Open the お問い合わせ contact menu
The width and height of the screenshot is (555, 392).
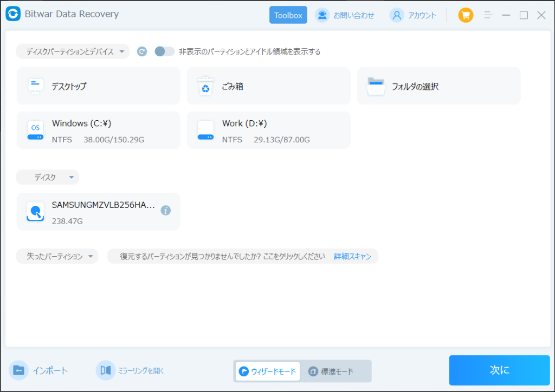point(345,15)
